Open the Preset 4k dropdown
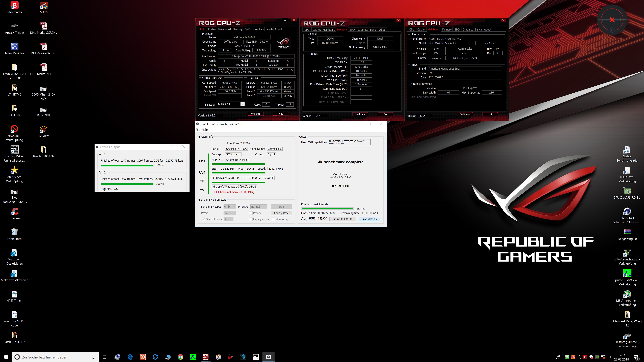 coord(229,213)
